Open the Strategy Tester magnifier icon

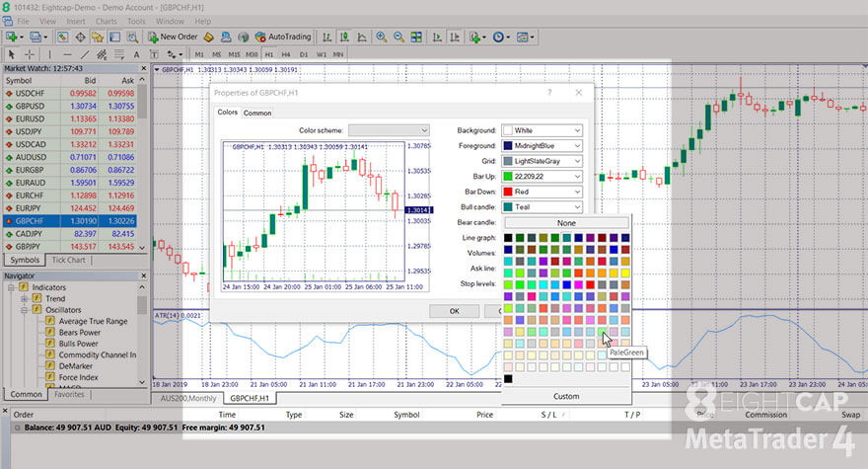[x=132, y=38]
